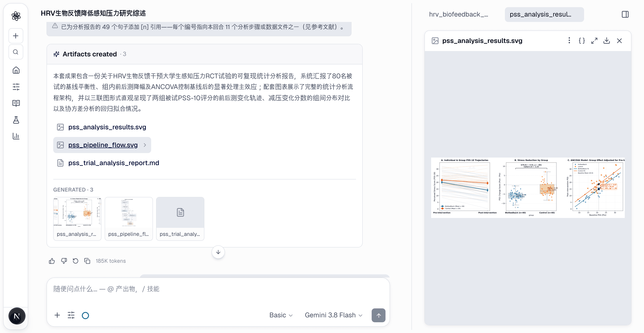This screenshot has height=333, width=644.
Task: Toggle the blue circle indicator in input bar
Action: [x=85, y=315]
